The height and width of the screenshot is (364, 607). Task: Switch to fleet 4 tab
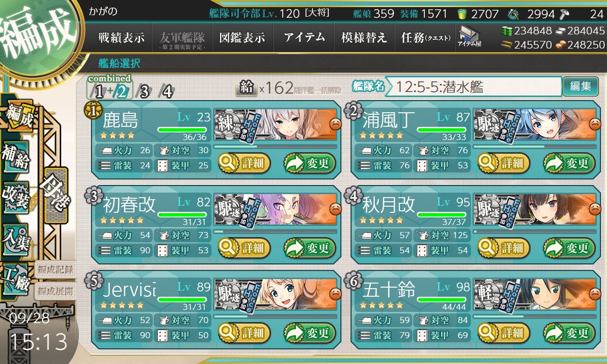tap(166, 92)
